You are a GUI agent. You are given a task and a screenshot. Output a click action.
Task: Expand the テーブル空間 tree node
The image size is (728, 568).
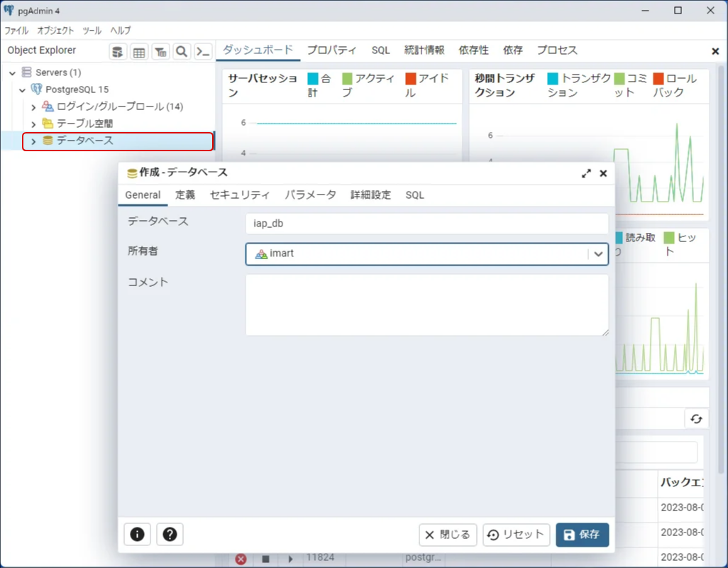click(33, 124)
